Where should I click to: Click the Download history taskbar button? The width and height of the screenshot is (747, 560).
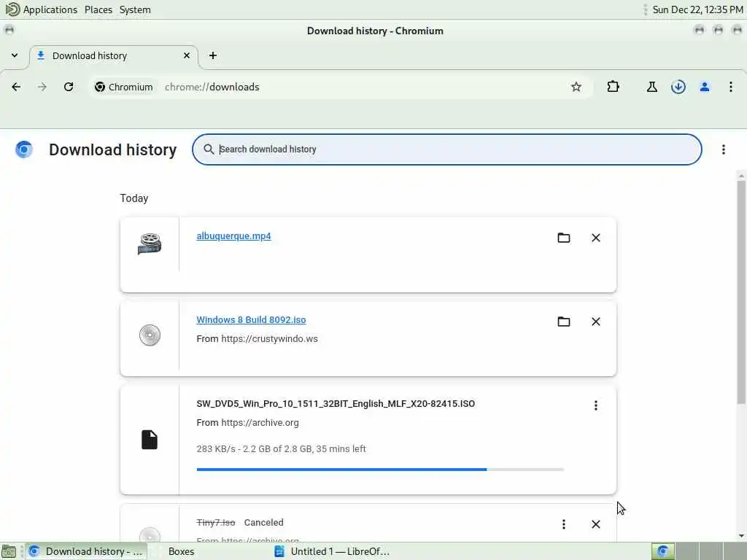click(x=86, y=551)
